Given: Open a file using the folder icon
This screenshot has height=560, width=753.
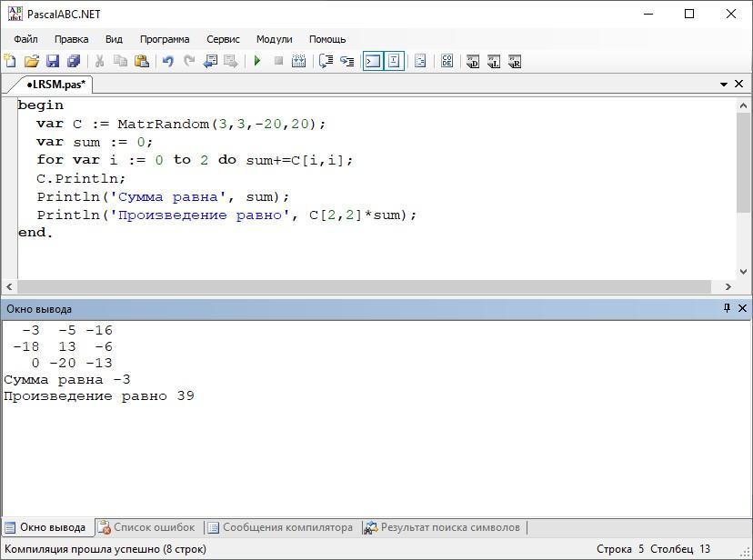Looking at the screenshot, I should 31,62.
